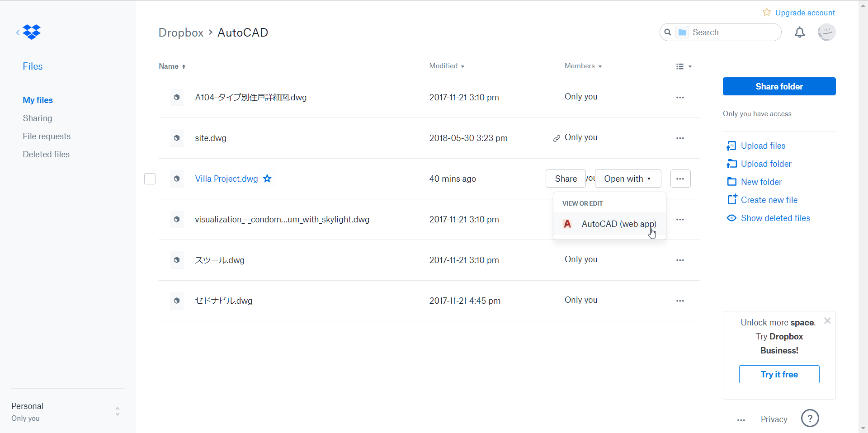Viewport: 868px width, 433px height.
Task: Click the Share folder button
Action: tap(779, 86)
